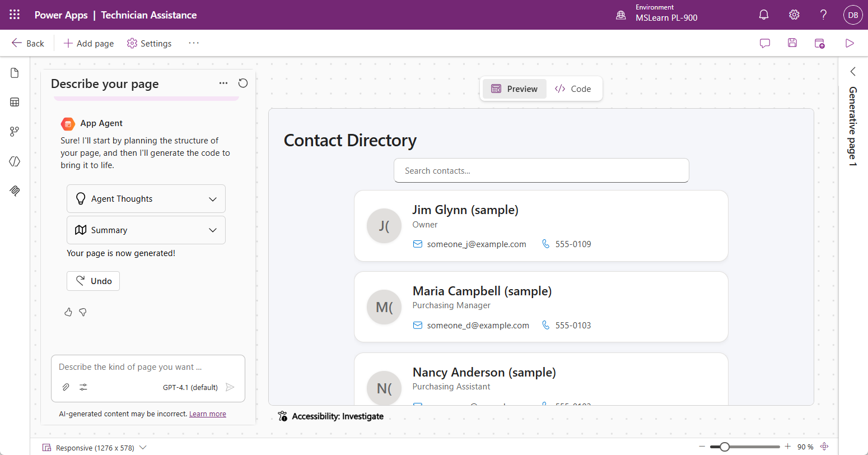The image size is (868, 455).
Task: Expand the Generative page 1 side panel
Action: coord(853,72)
